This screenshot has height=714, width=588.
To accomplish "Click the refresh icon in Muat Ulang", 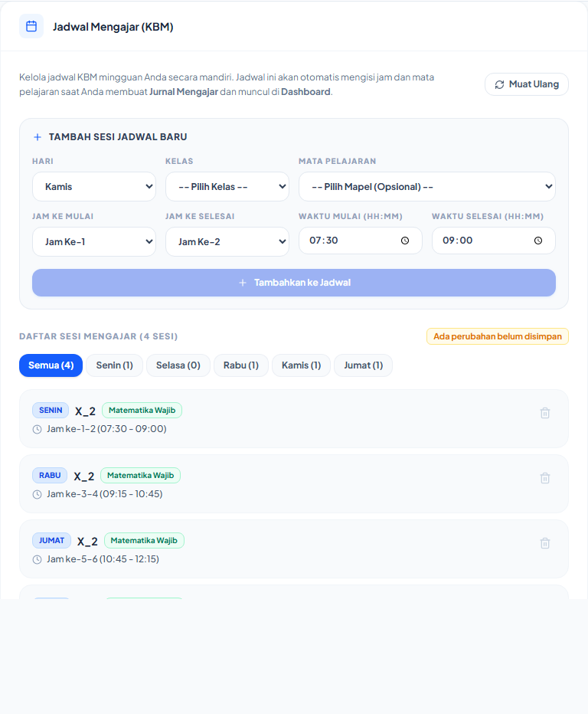I will 499,85.
